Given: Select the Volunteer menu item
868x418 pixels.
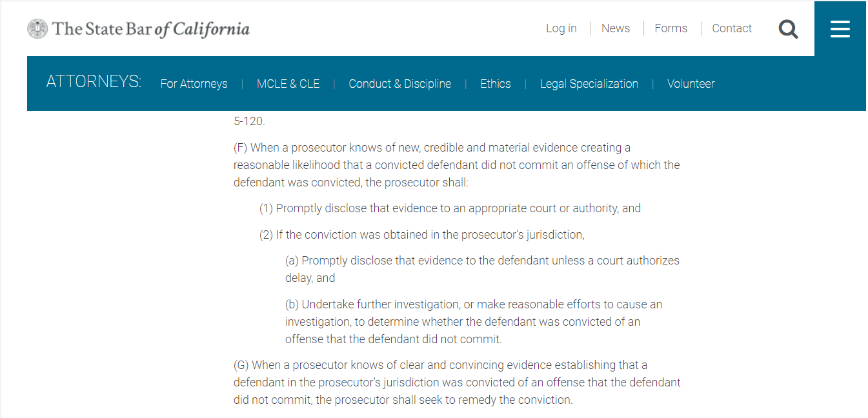Looking at the screenshot, I should click(x=691, y=84).
